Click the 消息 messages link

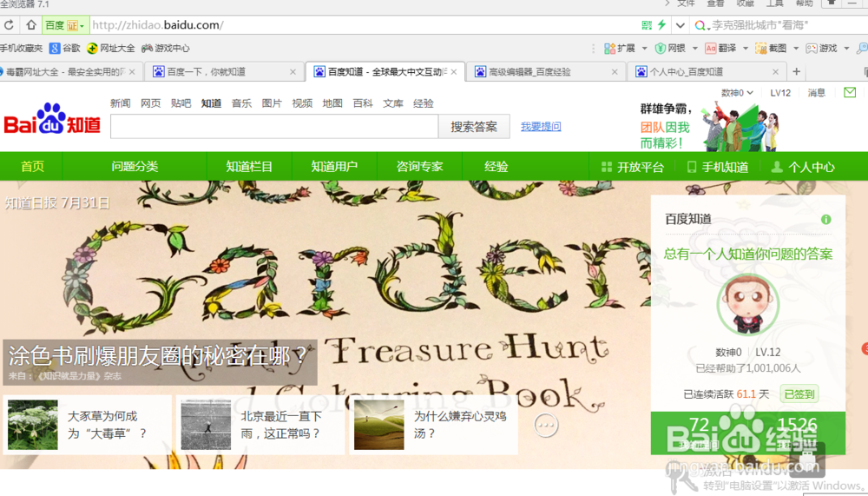pos(817,93)
